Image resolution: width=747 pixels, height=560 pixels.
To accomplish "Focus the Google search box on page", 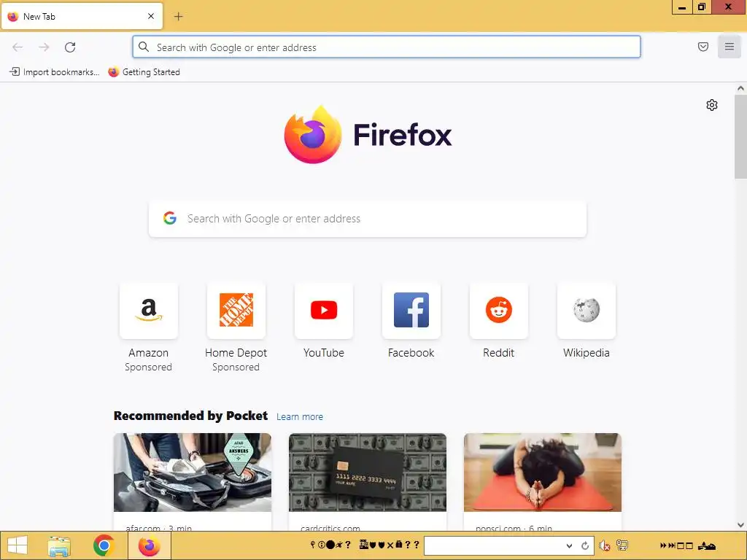I will [368, 219].
